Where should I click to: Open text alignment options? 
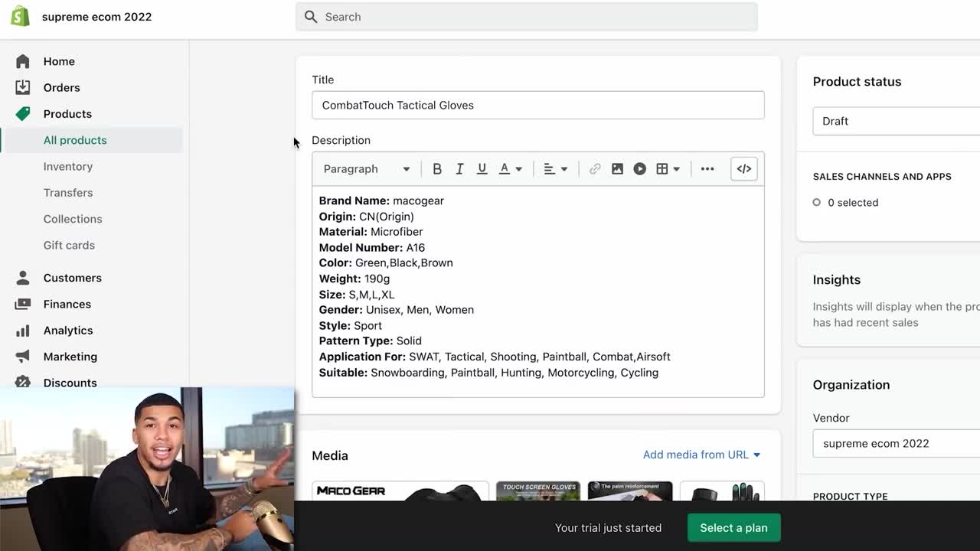pyautogui.click(x=555, y=169)
